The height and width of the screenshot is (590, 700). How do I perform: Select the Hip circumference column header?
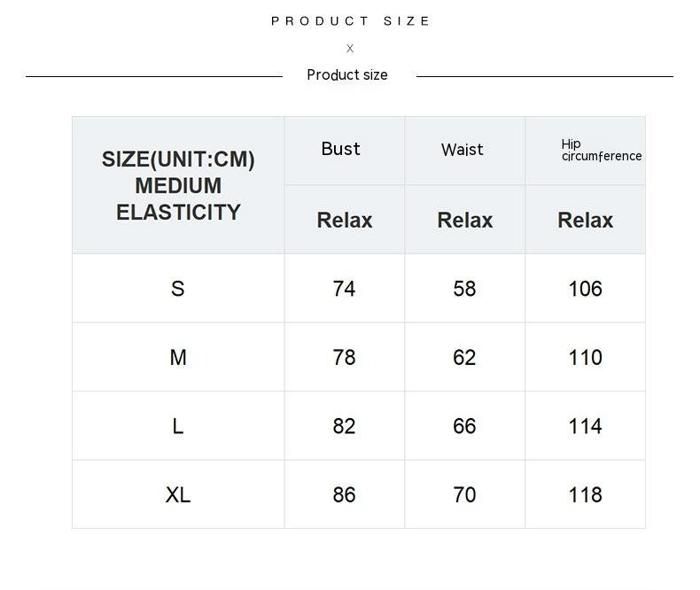tap(601, 151)
